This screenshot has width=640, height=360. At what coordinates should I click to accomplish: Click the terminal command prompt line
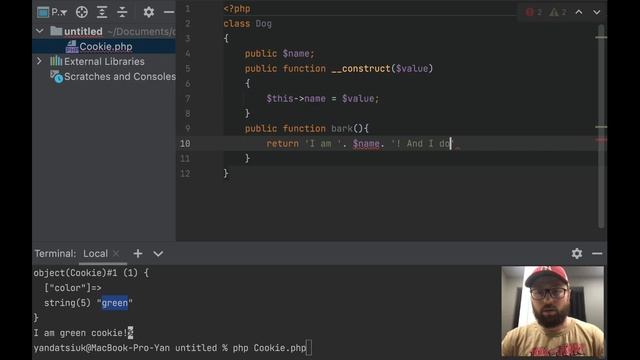[173, 348]
